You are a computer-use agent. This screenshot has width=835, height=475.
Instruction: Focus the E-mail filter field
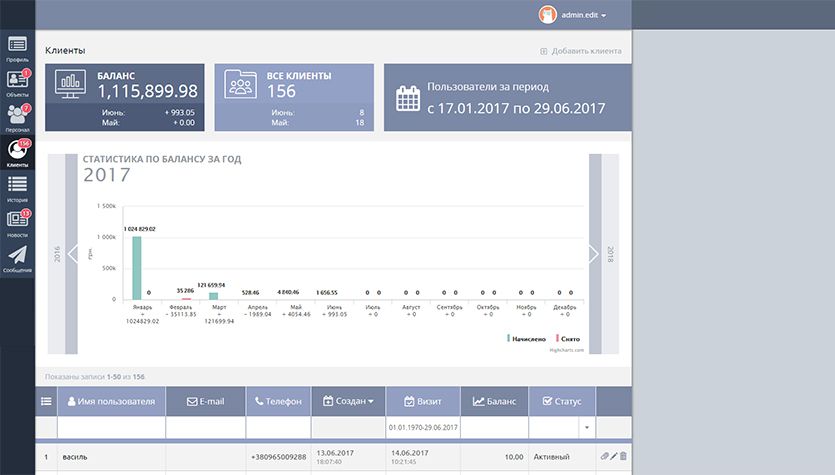(x=206, y=428)
